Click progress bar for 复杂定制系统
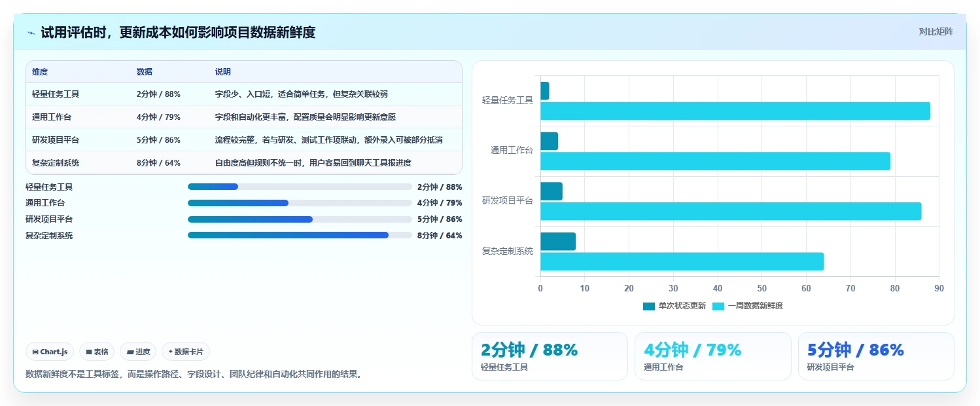980x406 pixels. [300, 236]
